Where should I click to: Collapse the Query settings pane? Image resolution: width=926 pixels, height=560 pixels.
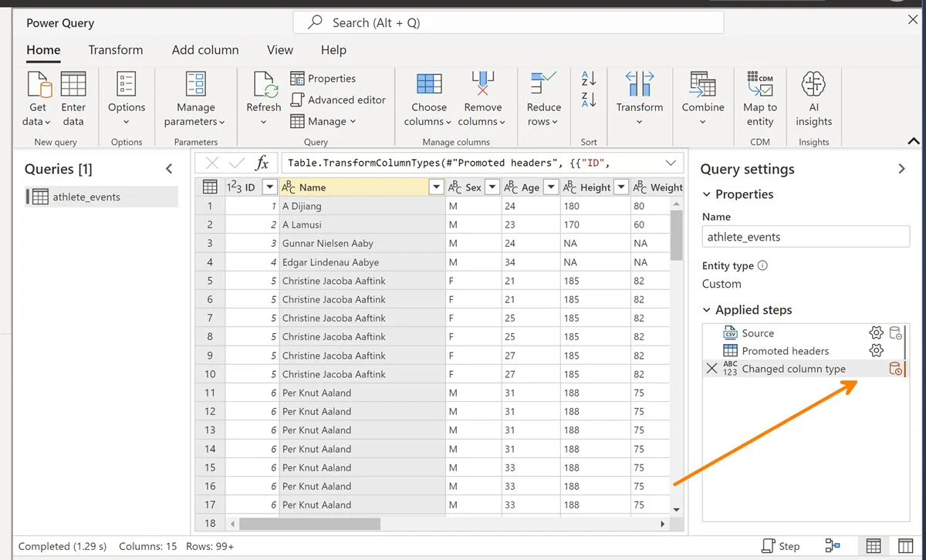(x=901, y=169)
